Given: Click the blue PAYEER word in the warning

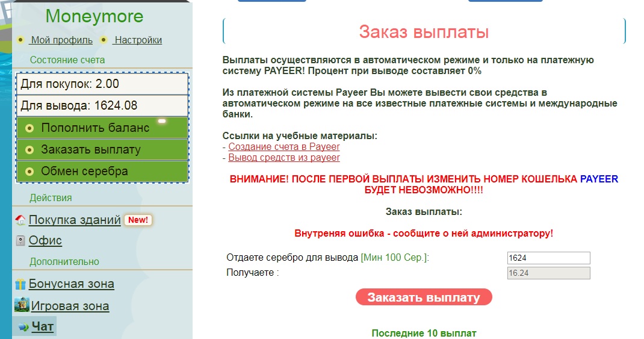Looking at the screenshot, I should (599, 179).
